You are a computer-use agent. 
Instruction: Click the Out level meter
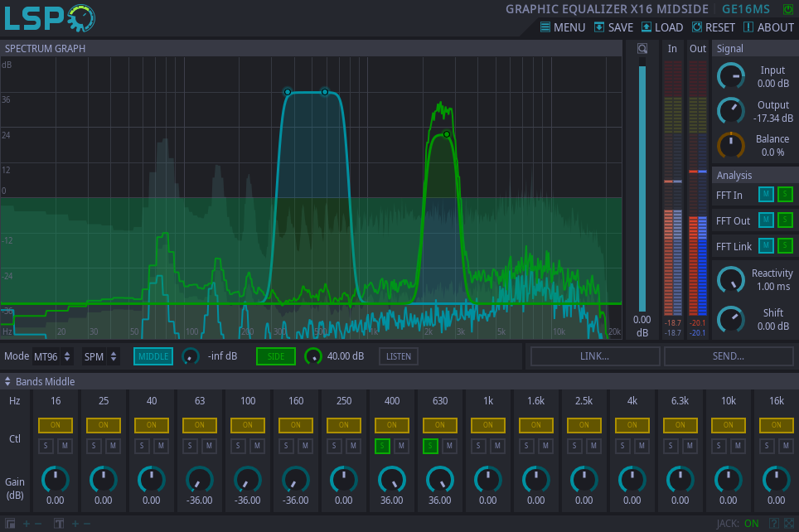pos(698,187)
